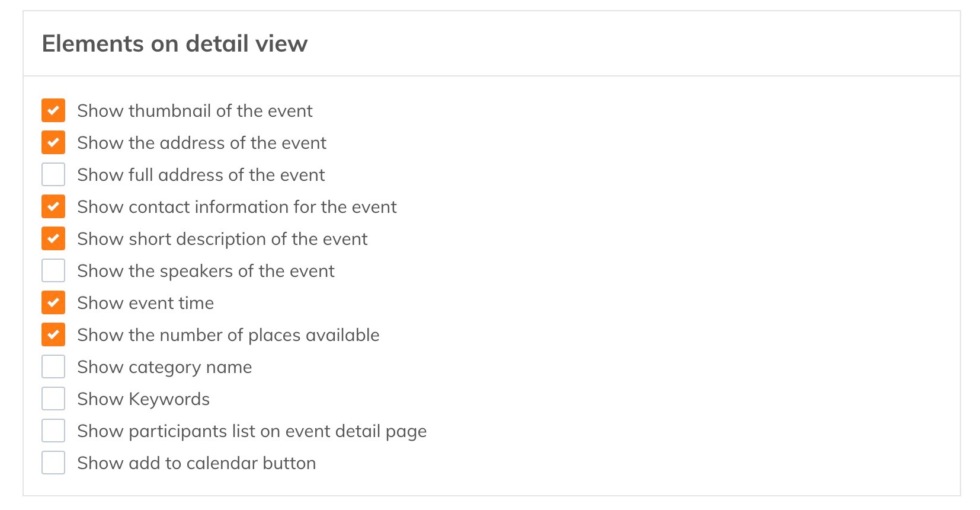
Task: Uncheck 'Show event time'
Action: (53, 302)
